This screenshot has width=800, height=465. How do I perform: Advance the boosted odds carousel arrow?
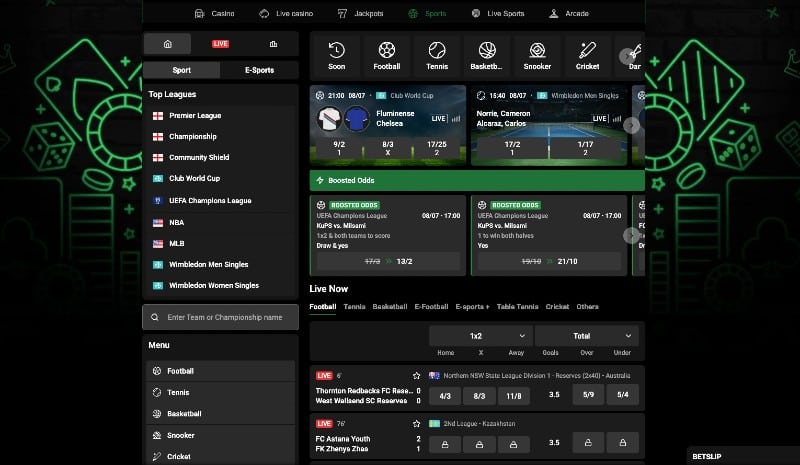pos(632,235)
